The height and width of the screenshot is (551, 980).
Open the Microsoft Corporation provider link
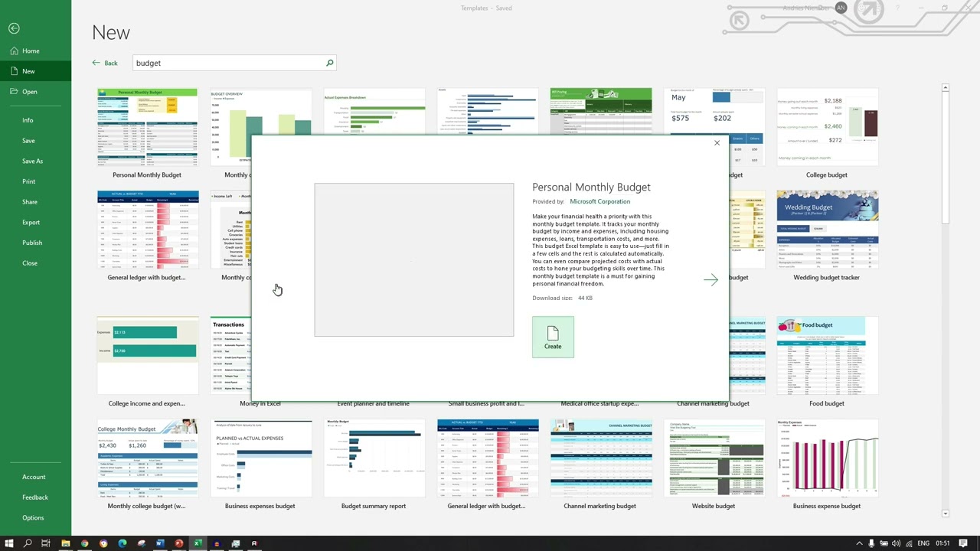pos(599,201)
